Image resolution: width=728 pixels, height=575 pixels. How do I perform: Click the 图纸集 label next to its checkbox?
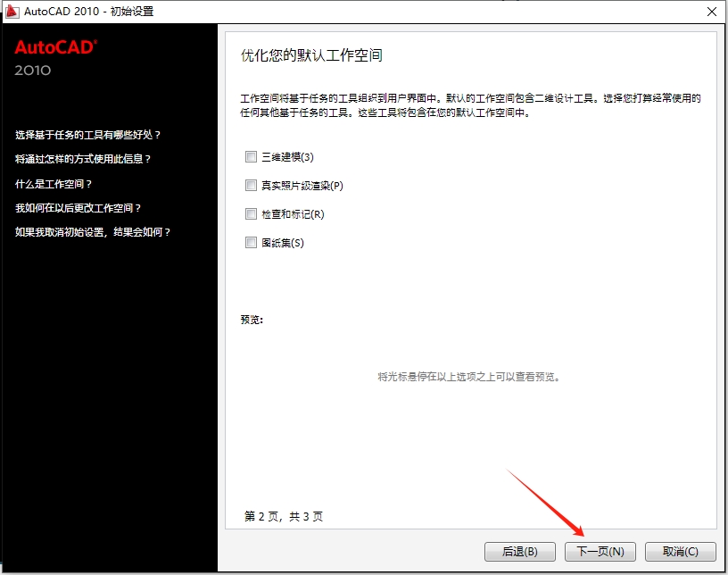click(280, 242)
